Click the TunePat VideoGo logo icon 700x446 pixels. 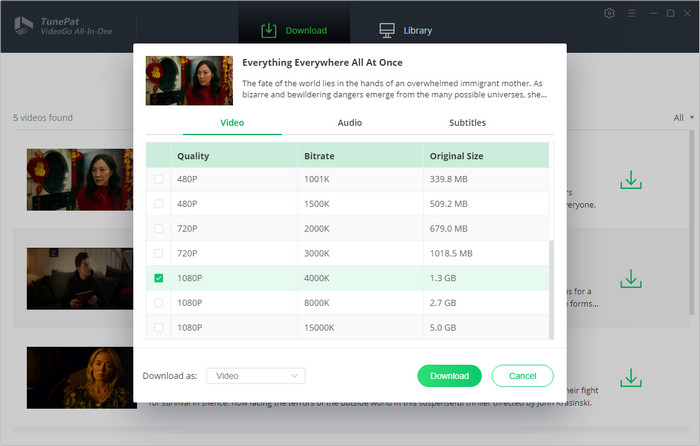point(22,24)
